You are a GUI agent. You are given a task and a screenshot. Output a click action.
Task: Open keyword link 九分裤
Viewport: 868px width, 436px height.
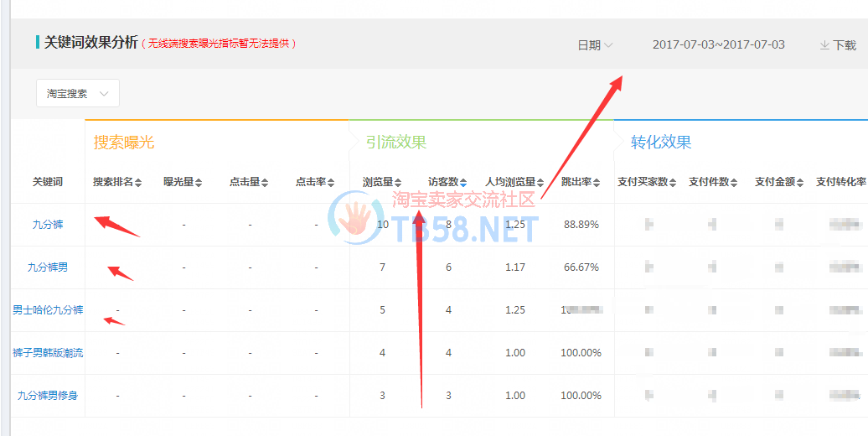48,225
